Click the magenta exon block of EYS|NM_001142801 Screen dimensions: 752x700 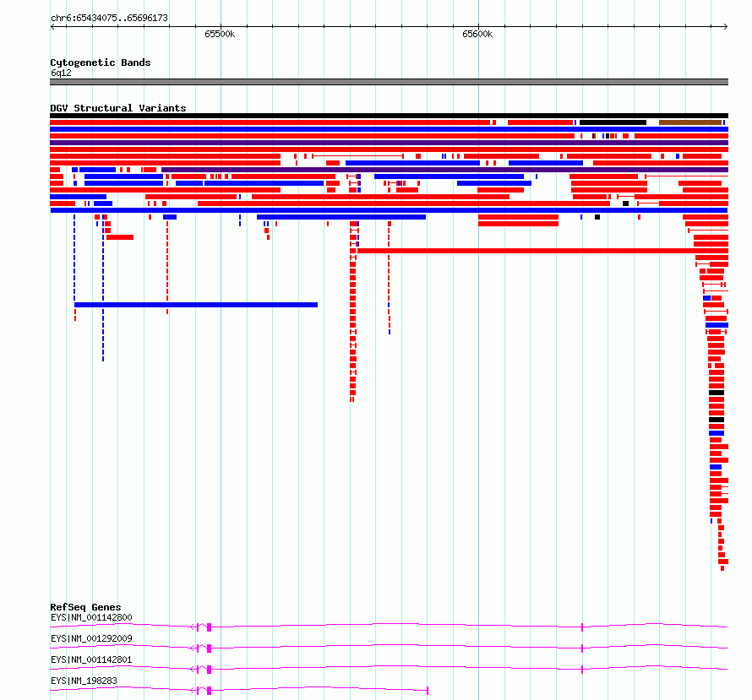tap(209, 669)
